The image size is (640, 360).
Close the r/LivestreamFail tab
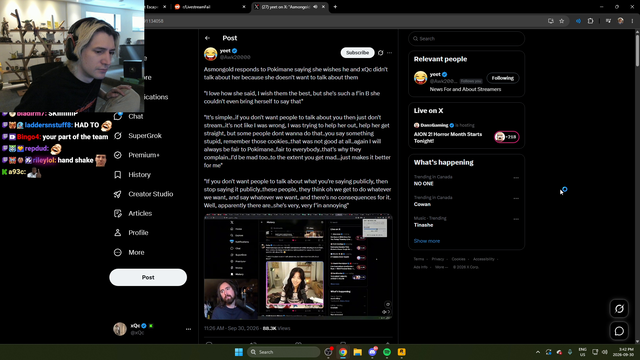pos(244,7)
